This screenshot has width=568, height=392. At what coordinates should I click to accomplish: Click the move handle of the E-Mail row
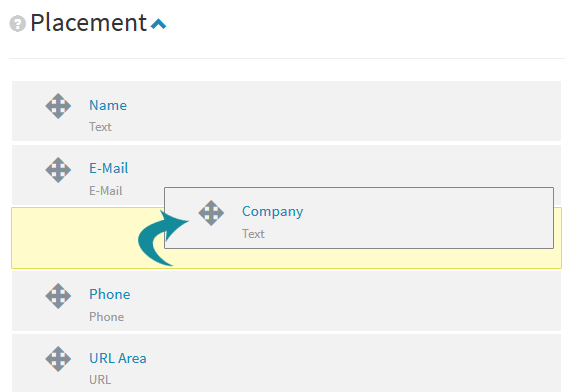(58, 170)
